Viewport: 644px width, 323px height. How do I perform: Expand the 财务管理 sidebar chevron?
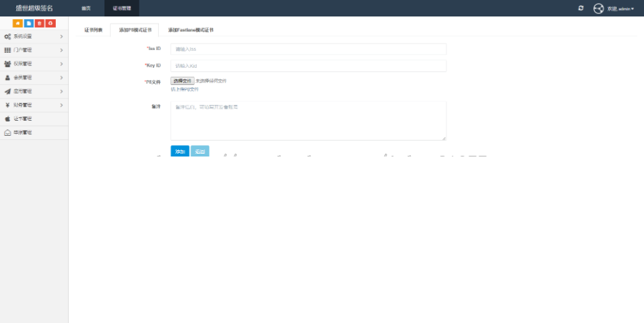(62, 105)
